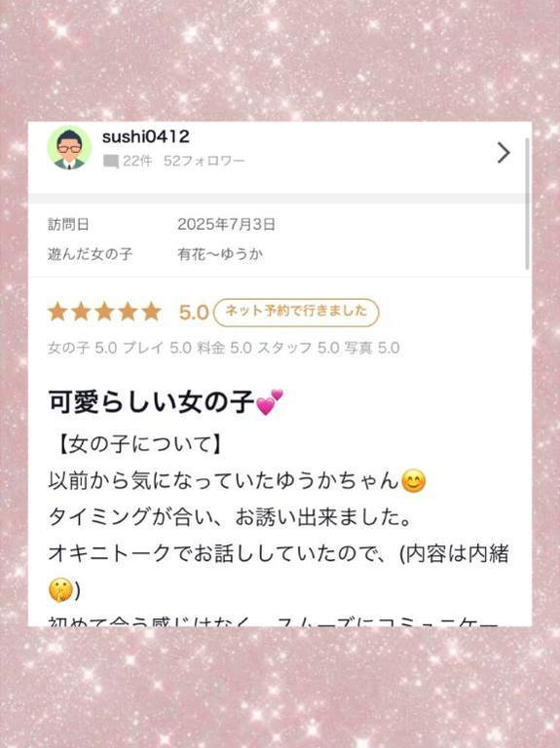The width and height of the screenshot is (560, 748).
Task: Click the shushing face emoji
Action: [x=60, y=590]
